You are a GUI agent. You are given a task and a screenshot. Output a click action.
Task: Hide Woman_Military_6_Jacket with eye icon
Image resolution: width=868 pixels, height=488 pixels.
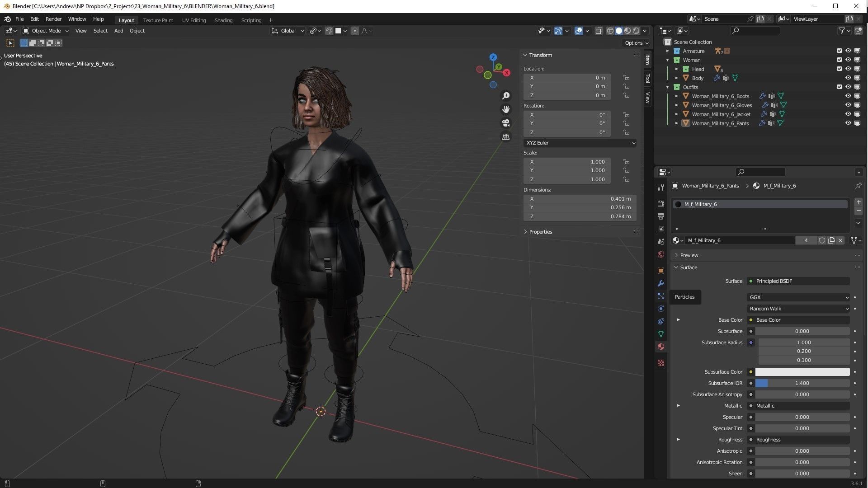tap(848, 114)
